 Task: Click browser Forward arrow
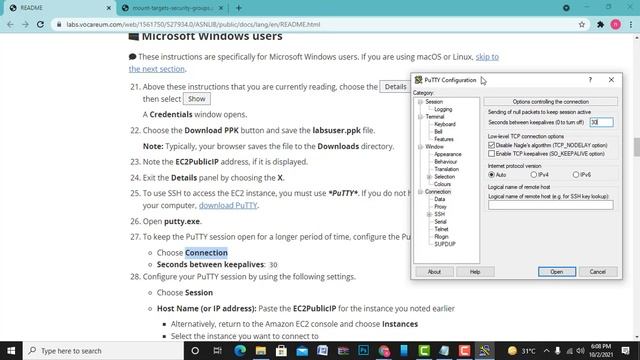point(25,24)
